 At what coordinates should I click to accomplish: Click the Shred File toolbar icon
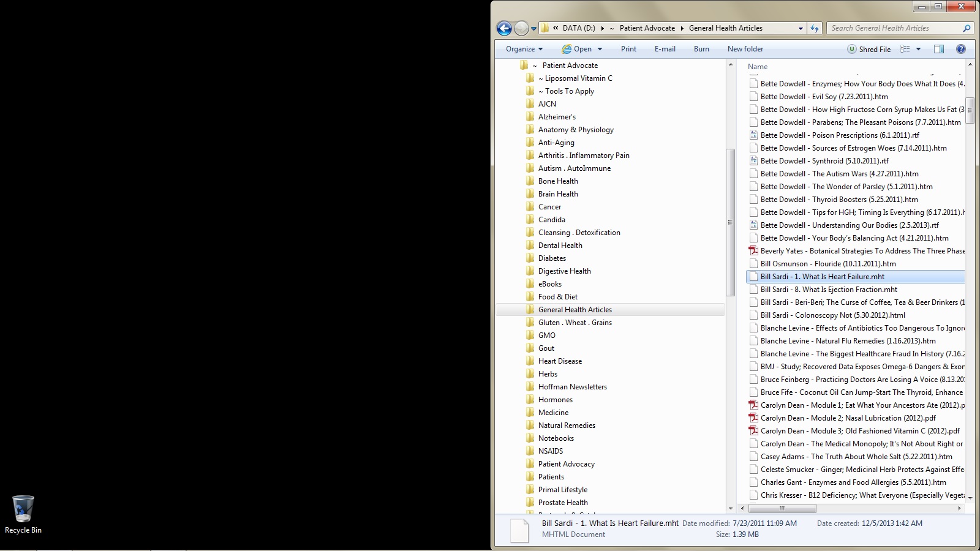pyautogui.click(x=852, y=49)
